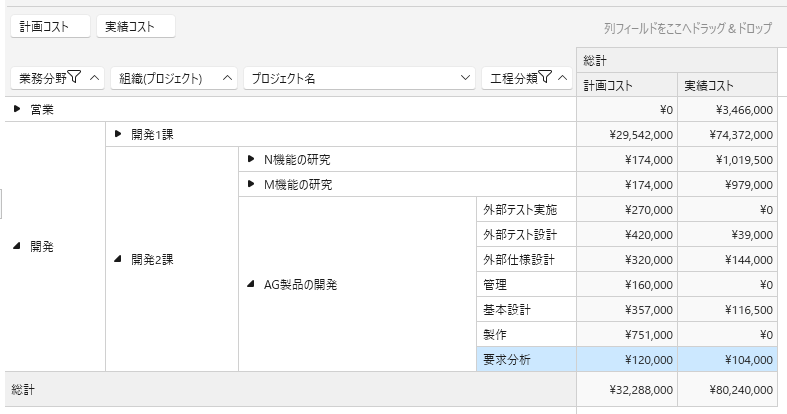Expand the 開発1課 row

pos(118,134)
